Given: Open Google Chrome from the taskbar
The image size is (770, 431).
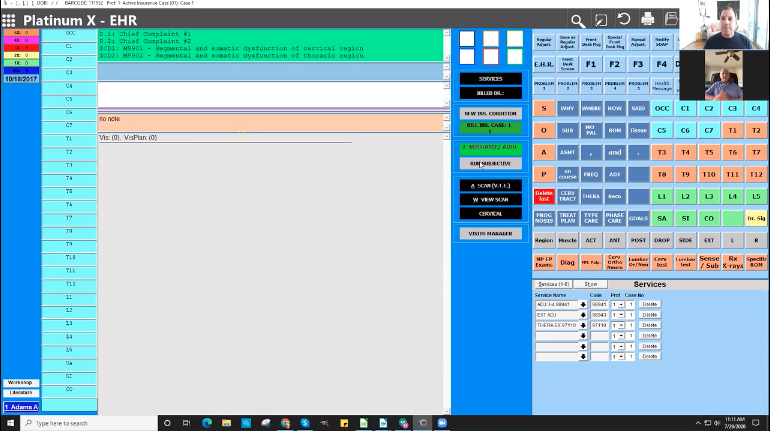Looking at the screenshot, I should pos(285,423).
